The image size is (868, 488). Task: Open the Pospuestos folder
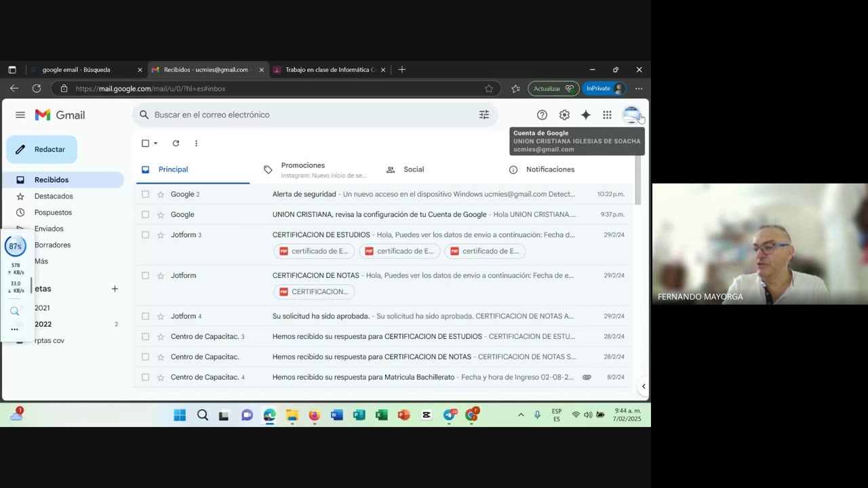(53, 213)
